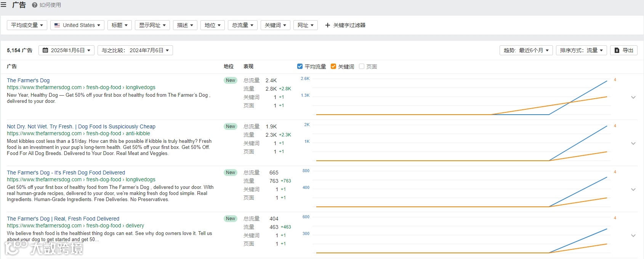Open the ad Not Dry. Not Wet. Try Fresh.
This screenshot has height=259, width=644.
(81, 126)
